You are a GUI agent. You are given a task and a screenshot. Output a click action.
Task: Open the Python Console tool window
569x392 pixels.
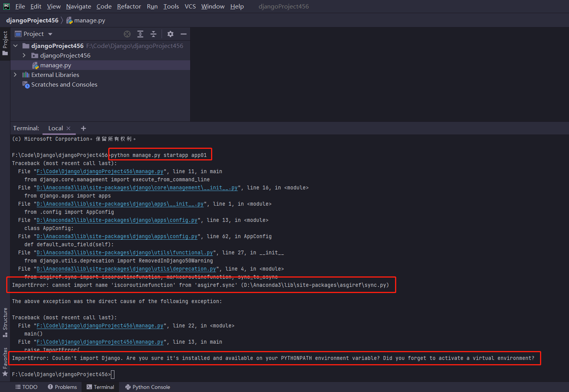(x=148, y=387)
